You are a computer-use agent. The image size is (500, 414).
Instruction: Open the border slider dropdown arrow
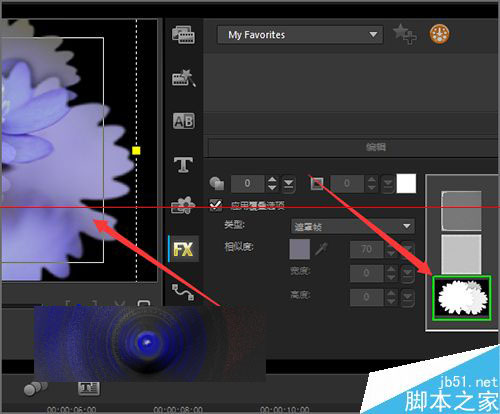point(388,184)
